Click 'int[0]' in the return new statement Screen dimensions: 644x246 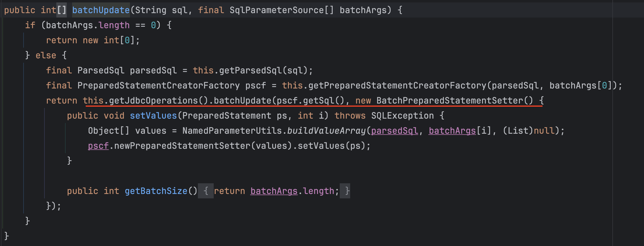pyautogui.click(x=119, y=40)
